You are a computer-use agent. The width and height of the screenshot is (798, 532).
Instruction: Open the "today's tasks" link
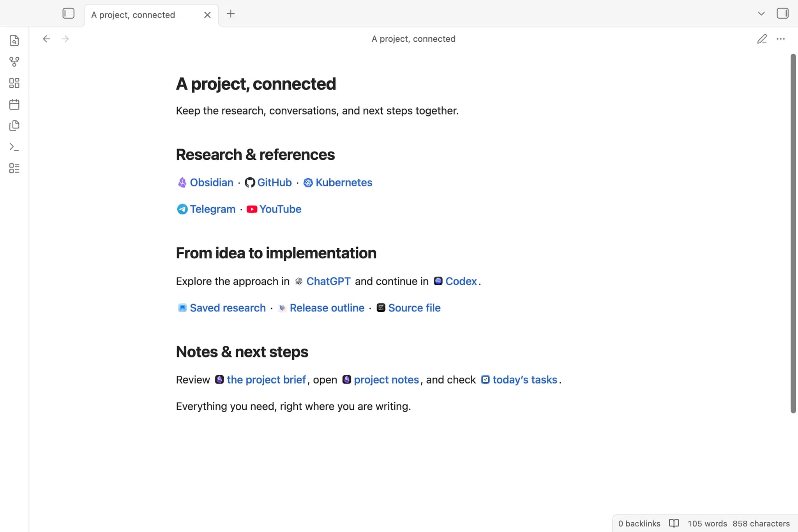click(525, 380)
